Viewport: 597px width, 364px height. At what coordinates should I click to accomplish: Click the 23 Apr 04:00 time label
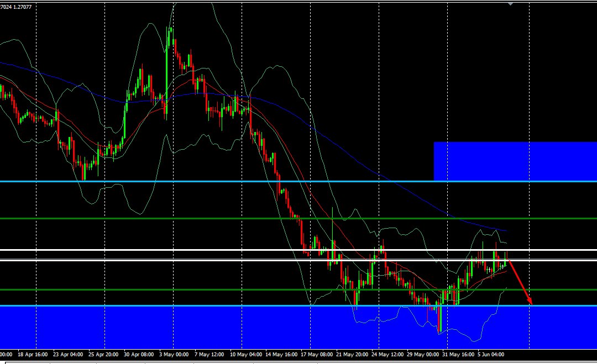coord(67,354)
